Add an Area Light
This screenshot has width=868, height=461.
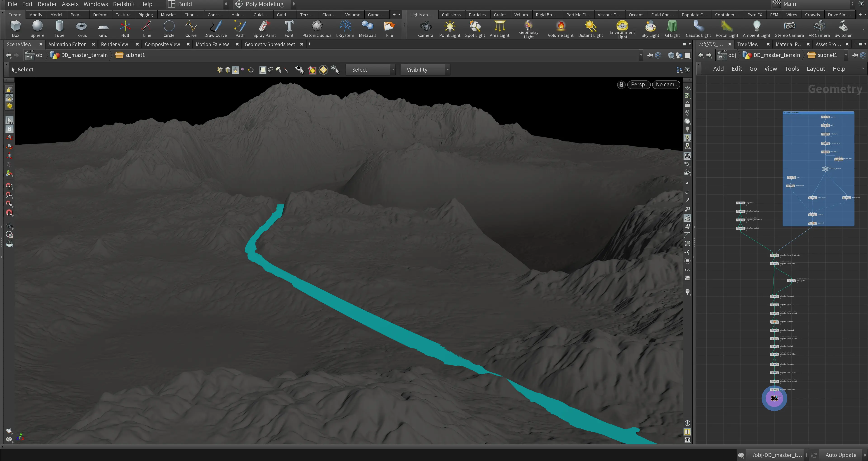pyautogui.click(x=499, y=29)
